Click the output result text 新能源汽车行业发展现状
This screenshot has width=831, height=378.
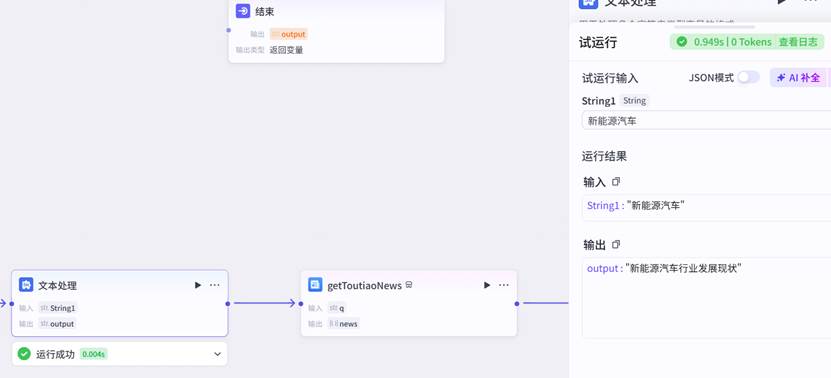tap(685, 268)
